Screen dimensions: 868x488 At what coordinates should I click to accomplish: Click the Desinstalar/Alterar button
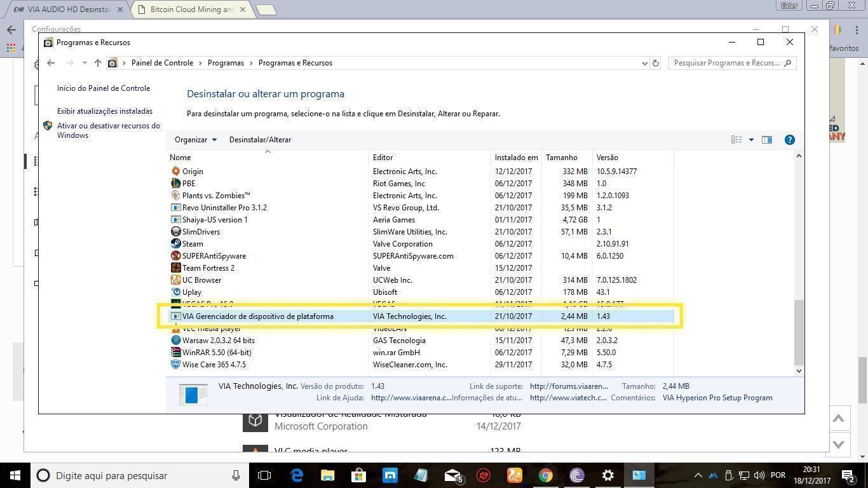pos(260,140)
